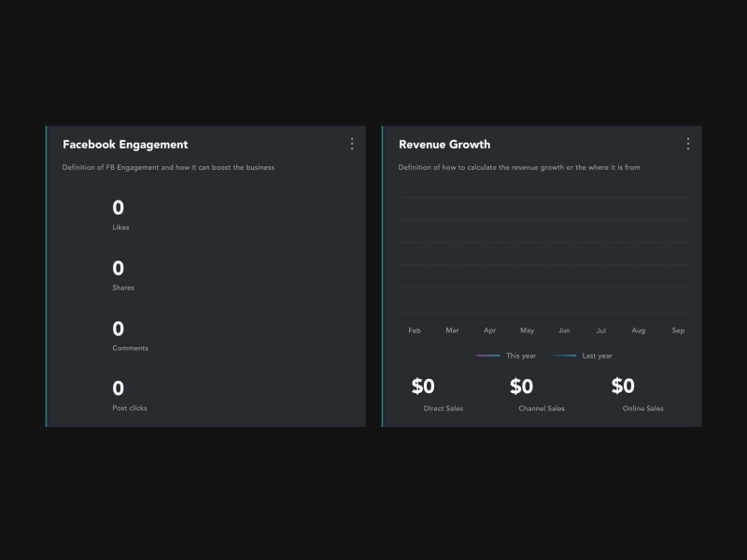747x560 pixels.
Task: Click the revenue growth definition text
Action: click(519, 168)
